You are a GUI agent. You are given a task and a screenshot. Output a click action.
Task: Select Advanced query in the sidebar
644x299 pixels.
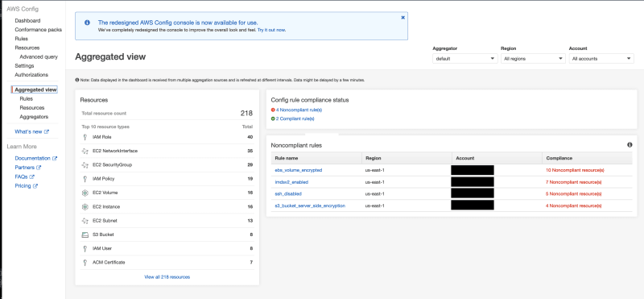coord(39,56)
